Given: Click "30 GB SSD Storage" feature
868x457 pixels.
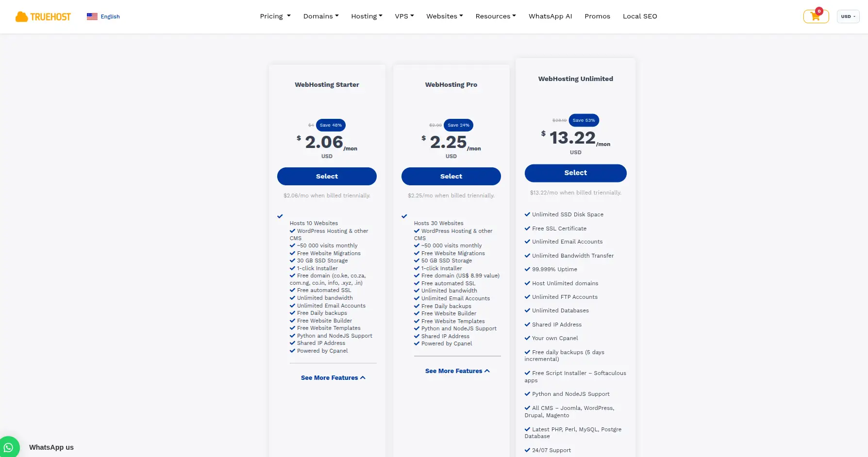Looking at the screenshot, I should [322, 261].
